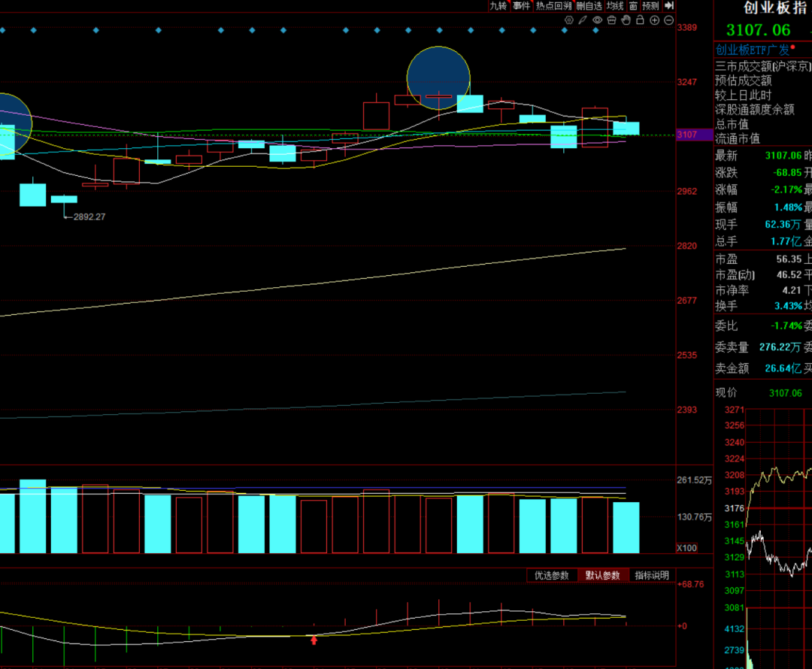The image size is (812, 669).
Task: Collapse panel with the arrow-to-bar icon
Action: coord(669,5)
